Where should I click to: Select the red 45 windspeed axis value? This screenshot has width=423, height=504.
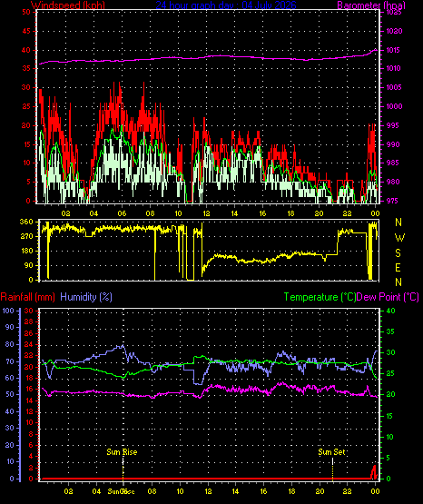(26, 31)
